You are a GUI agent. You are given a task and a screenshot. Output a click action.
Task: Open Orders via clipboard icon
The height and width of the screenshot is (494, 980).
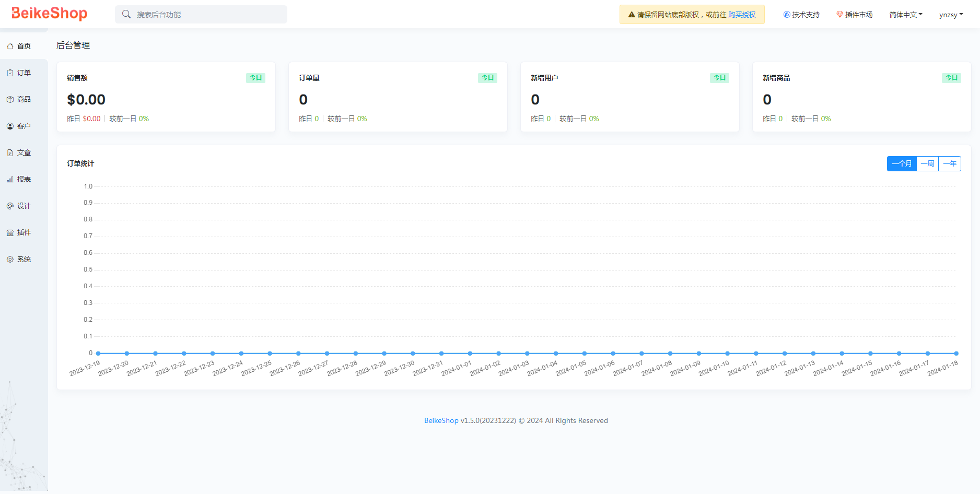tap(10, 73)
